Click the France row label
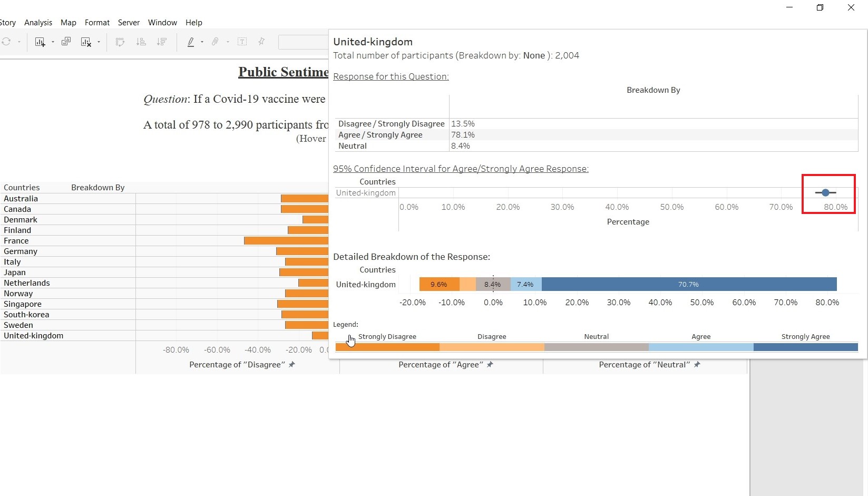868x496 pixels. click(x=16, y=241)
